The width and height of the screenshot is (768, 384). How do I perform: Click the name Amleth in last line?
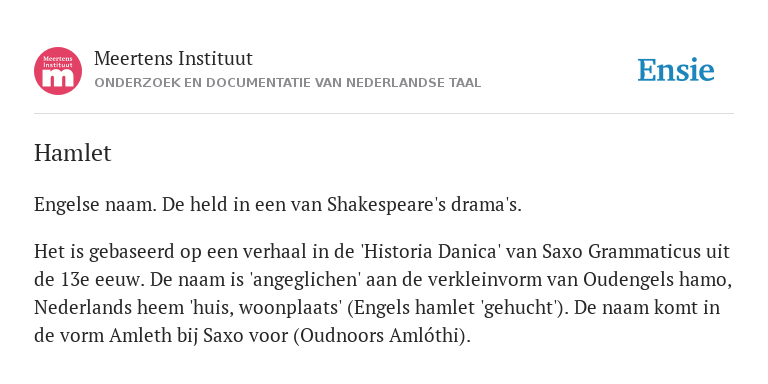coord(139,336)
